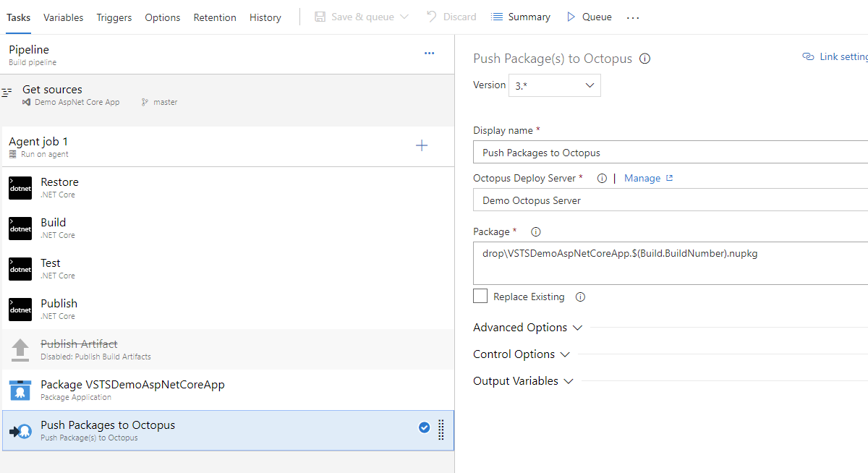Add a task with the plus icon

(x=422, y=145)
